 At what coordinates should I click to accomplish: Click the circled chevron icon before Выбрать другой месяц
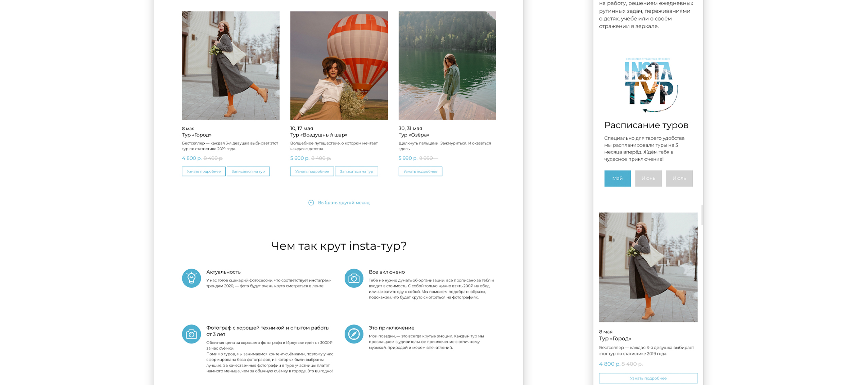pos(311,203)
